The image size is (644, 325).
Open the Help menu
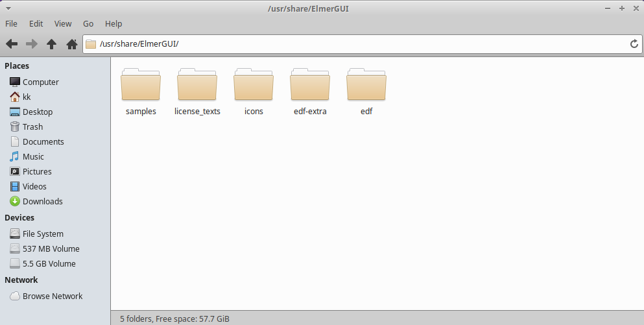point(113,23)
